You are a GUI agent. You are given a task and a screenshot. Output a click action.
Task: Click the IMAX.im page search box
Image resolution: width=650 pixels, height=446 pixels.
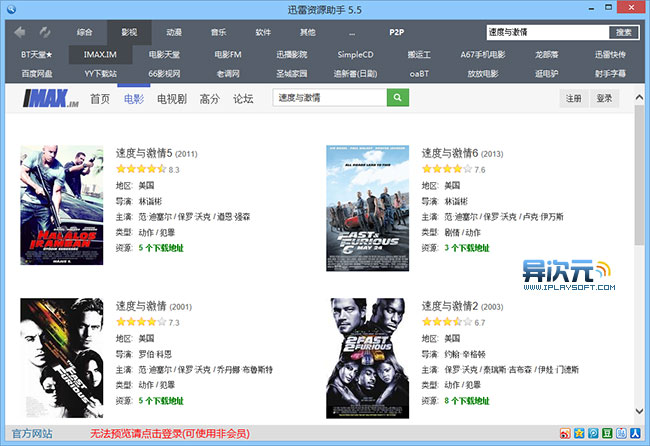pos(330,97)
